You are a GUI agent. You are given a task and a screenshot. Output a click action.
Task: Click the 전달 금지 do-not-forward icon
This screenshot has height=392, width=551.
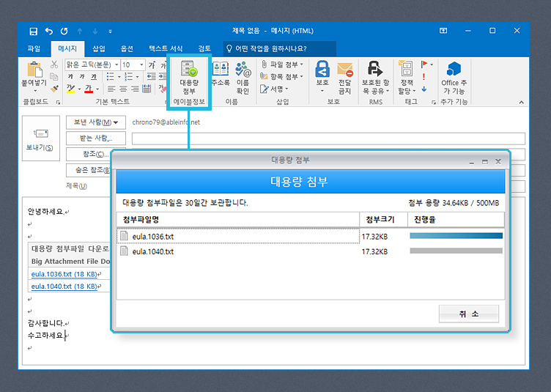(345, 76)
